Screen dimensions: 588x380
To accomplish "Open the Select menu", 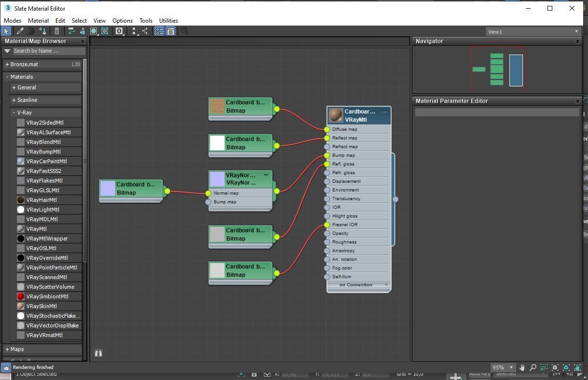I will [79, 21].
